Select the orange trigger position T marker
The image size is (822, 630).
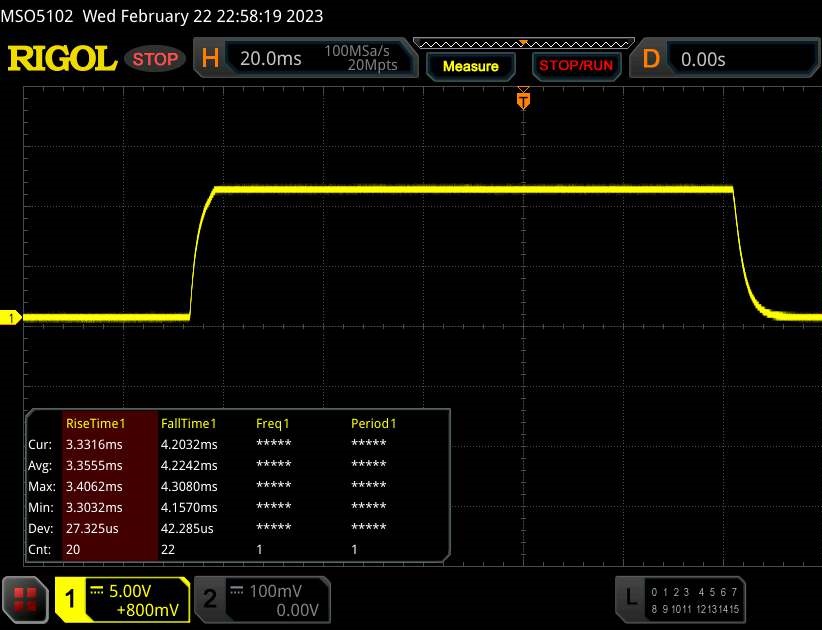click(523, 100)
